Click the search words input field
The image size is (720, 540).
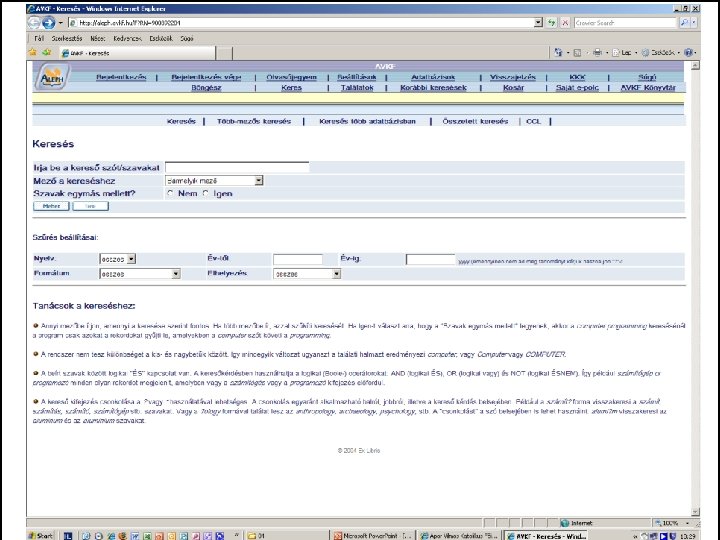[x=237, y=167]
